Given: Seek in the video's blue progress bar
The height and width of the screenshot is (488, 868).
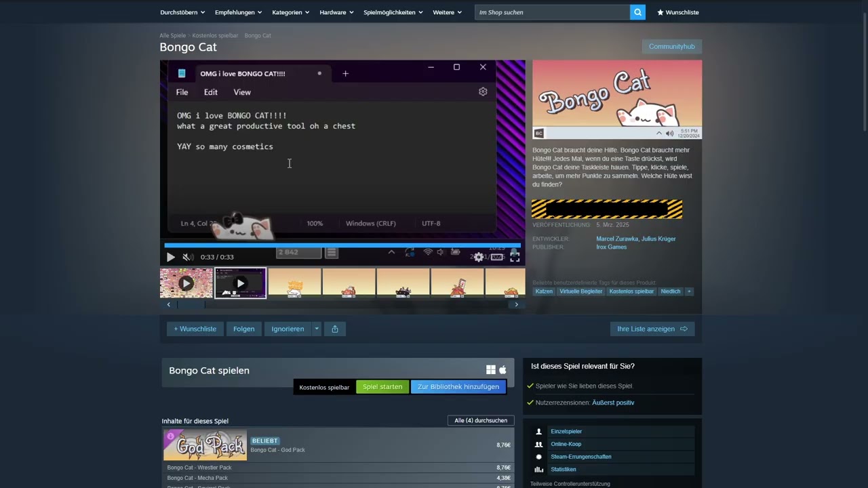Looking at the screenshot, I should point(342,245).
